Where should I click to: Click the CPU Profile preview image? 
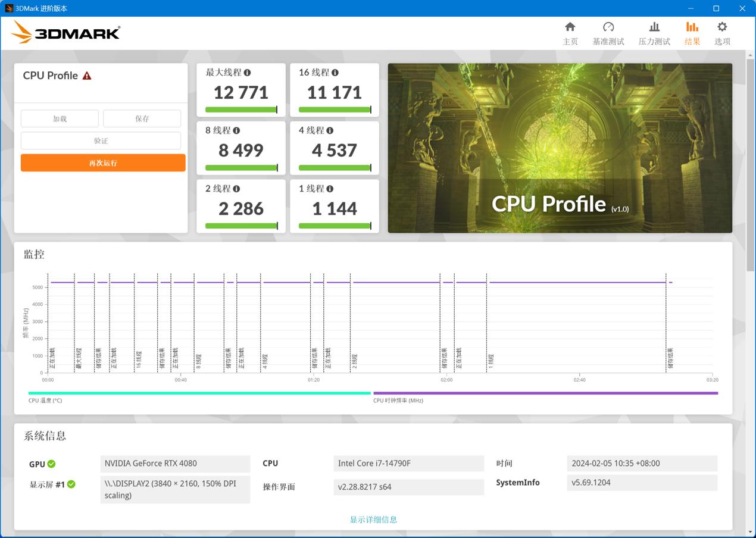click(x=560, y=148)
